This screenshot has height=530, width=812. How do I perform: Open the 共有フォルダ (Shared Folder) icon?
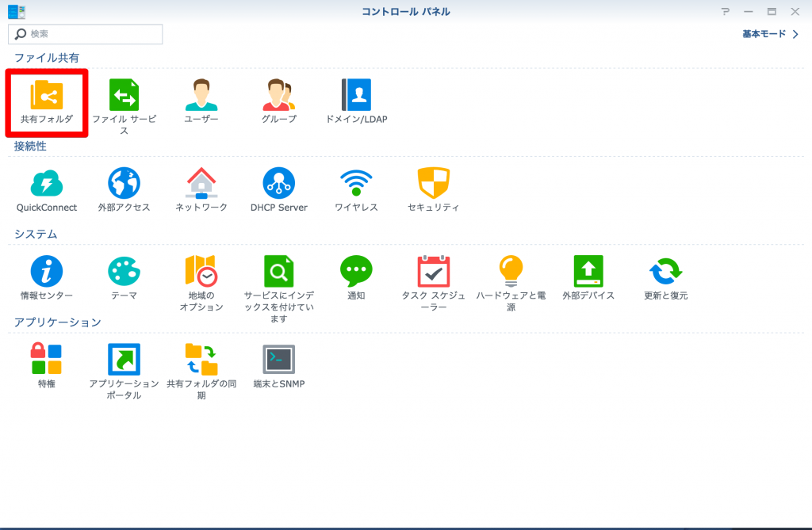point(47,102)
